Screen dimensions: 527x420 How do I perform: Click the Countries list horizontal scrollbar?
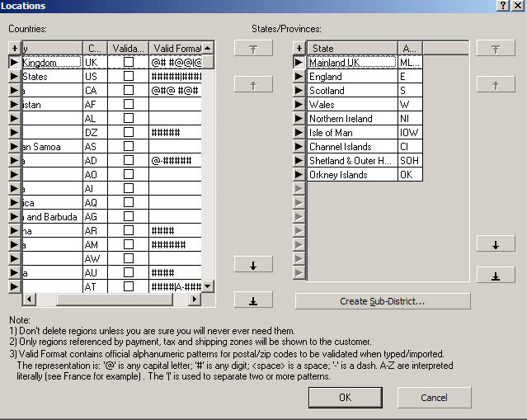pos(107,300)
